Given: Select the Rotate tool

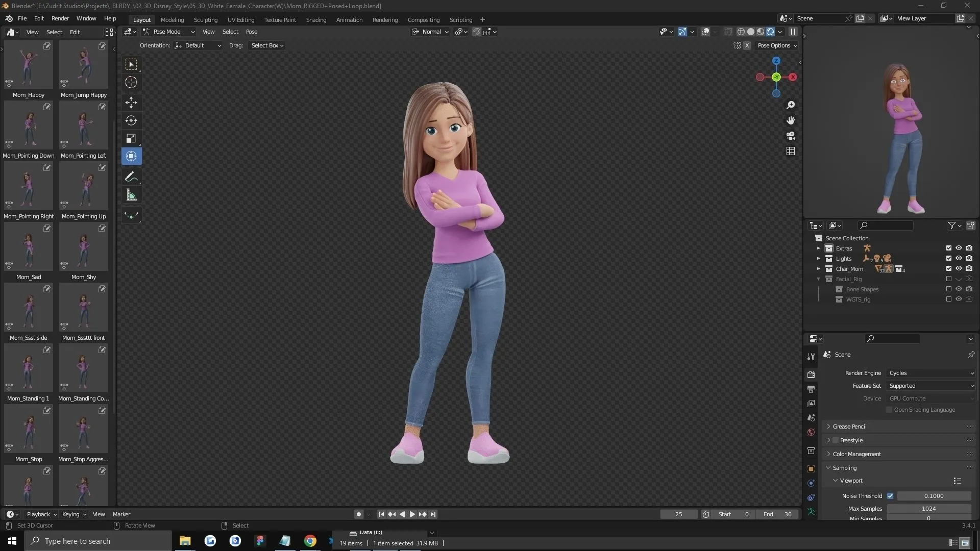Looking at the screenshot, I should pyautogui.click(x=131, y=120).
